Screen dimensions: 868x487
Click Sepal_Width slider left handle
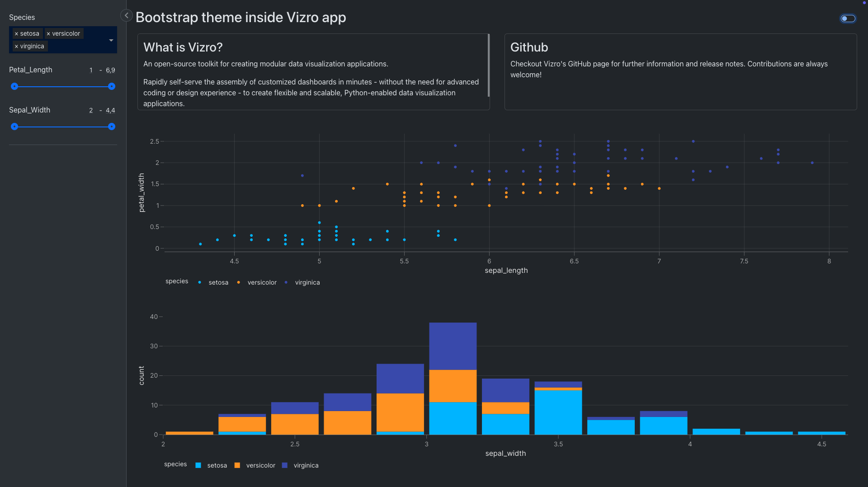pyautogui.click(x=14, y=126)
